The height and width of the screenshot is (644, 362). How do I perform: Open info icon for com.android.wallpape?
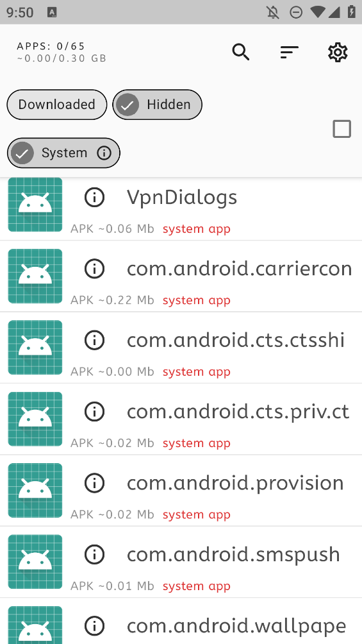(94, 626)
